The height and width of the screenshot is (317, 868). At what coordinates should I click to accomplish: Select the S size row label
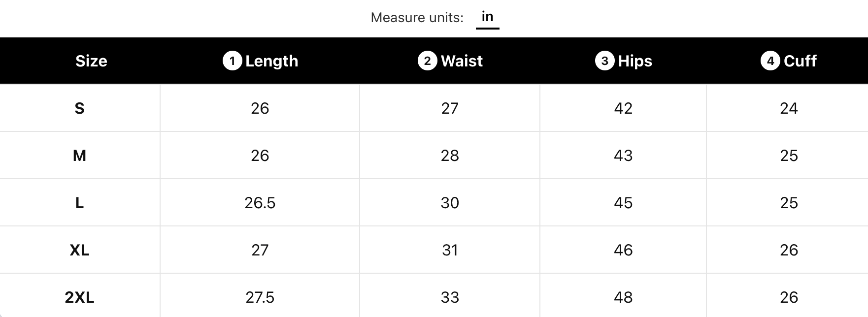point(79,108)
